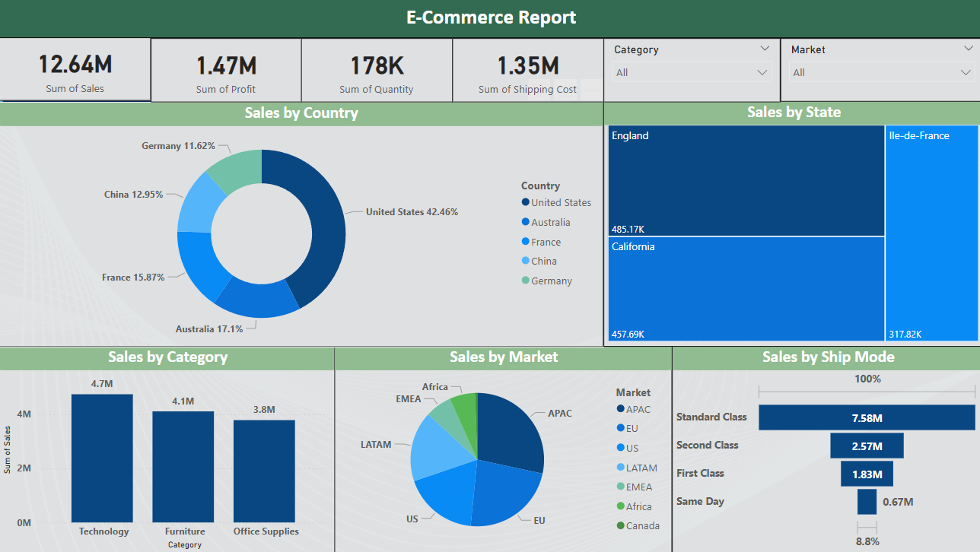Select EMEA in the Market legend
Screen dimensions: 980x552
pyautogui.click(x=638, y=487)
